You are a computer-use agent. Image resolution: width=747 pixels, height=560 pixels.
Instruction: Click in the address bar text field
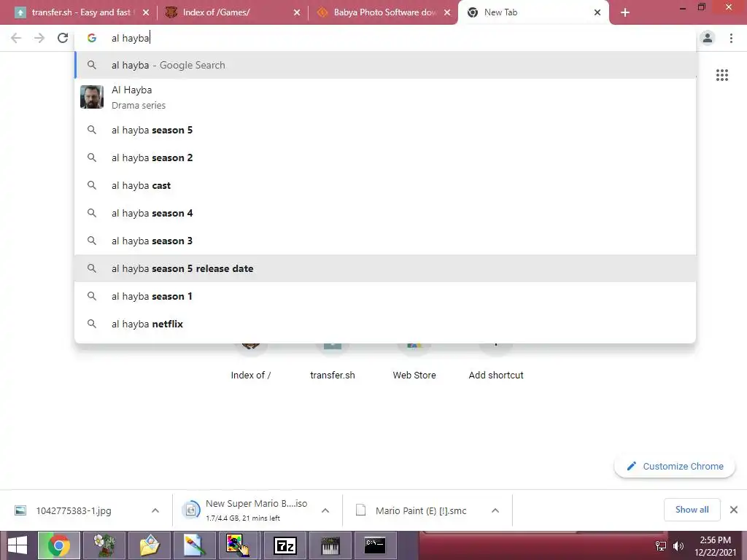click(385, 38)
